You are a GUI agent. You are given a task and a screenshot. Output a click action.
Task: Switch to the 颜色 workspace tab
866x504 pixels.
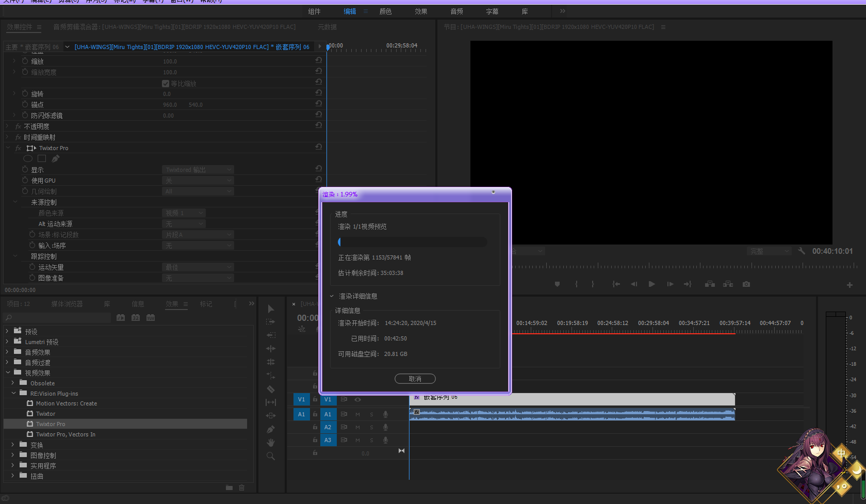point(385,11)
